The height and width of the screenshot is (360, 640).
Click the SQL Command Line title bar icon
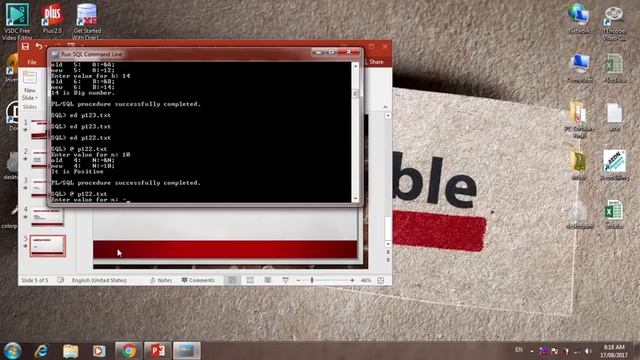(x=55, y=54)
